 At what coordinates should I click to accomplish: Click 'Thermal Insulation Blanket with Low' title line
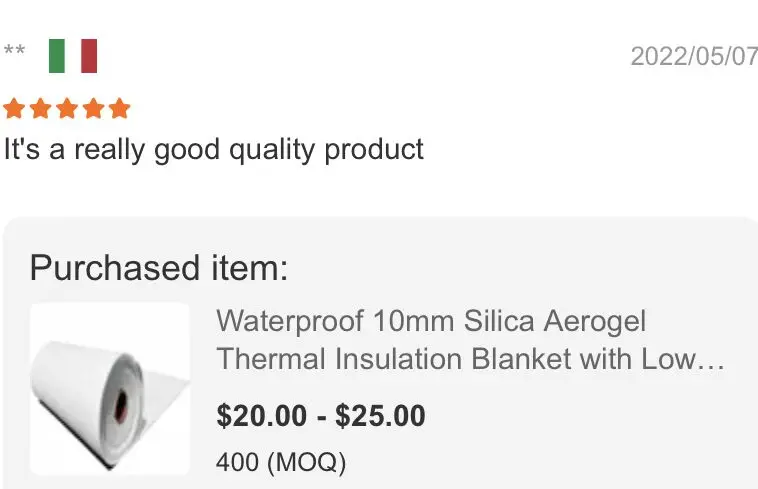457,359
